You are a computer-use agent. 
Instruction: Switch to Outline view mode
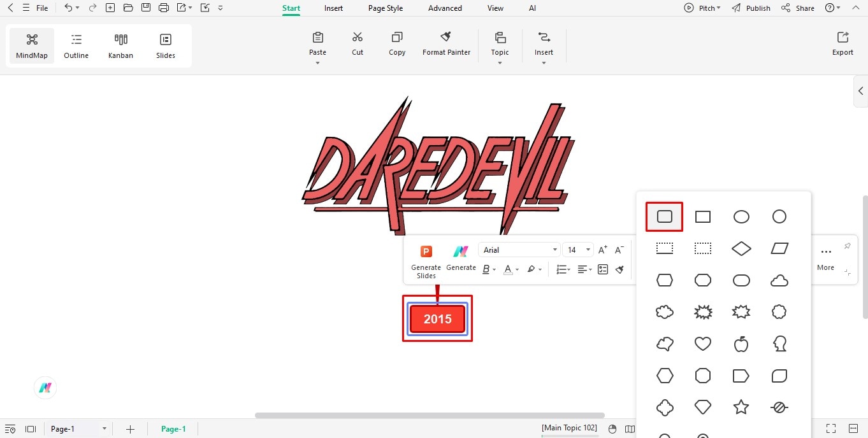76,46
